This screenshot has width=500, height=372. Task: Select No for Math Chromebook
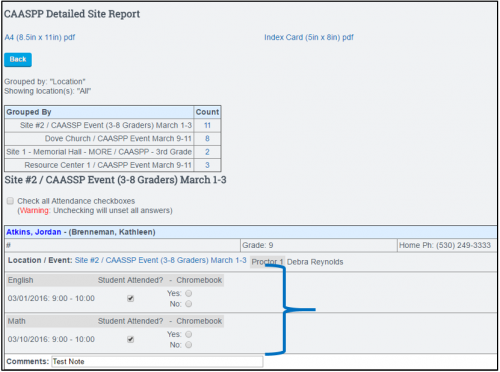[189, 345]
